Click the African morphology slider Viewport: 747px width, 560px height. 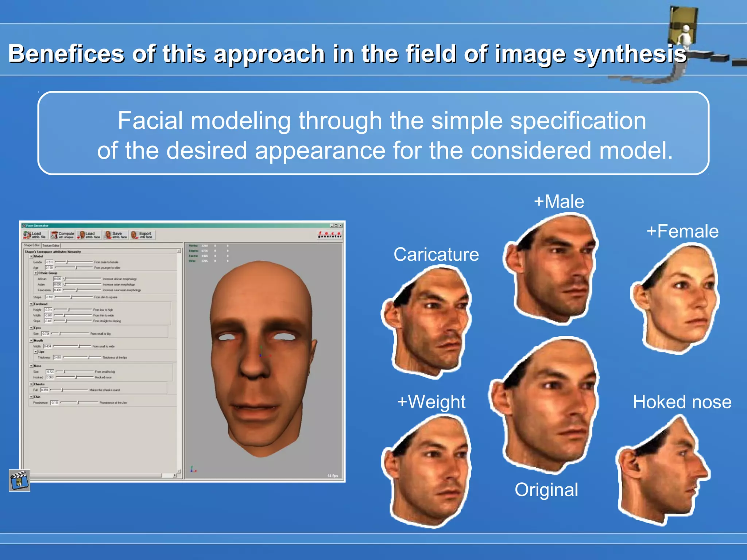click(82, 279)
